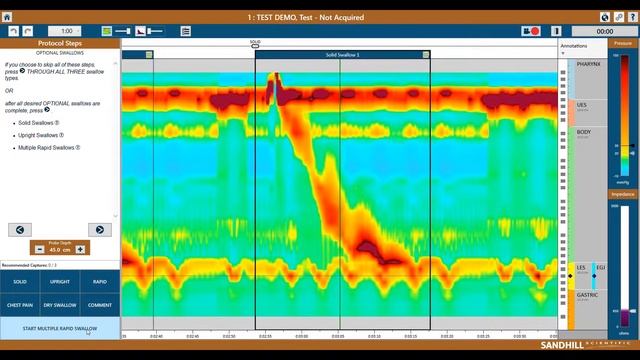Adjust the pressure profile threshold slider

pos(155,31)
